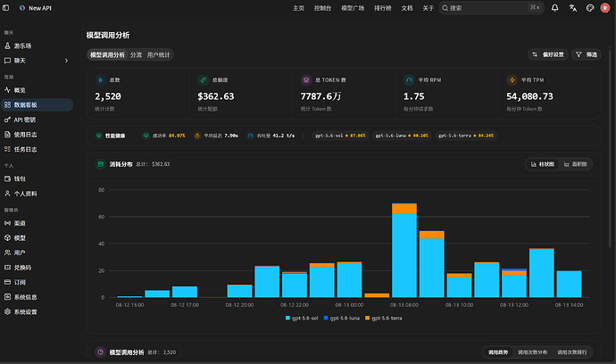616x364 pixels.
Task: Collapse the sidebar panel icon
Action: (6, 8)
